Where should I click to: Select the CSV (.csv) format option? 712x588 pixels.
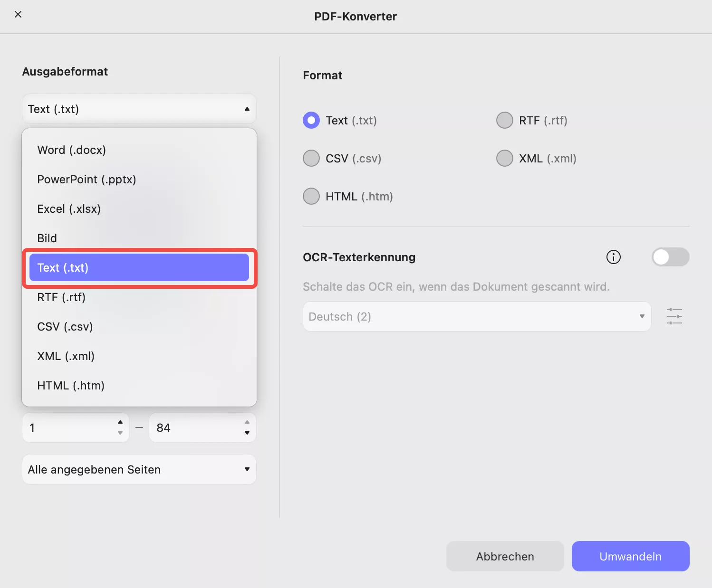point(311,158)
